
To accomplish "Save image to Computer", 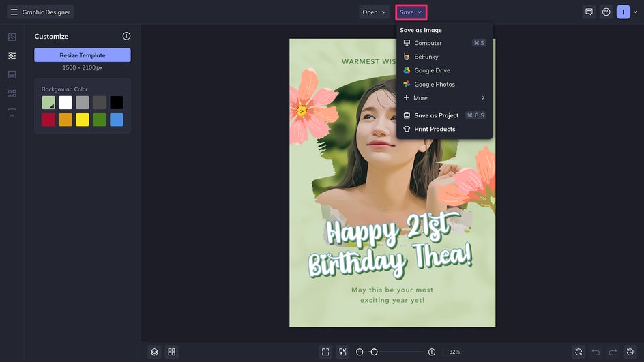I will [444, 43].
